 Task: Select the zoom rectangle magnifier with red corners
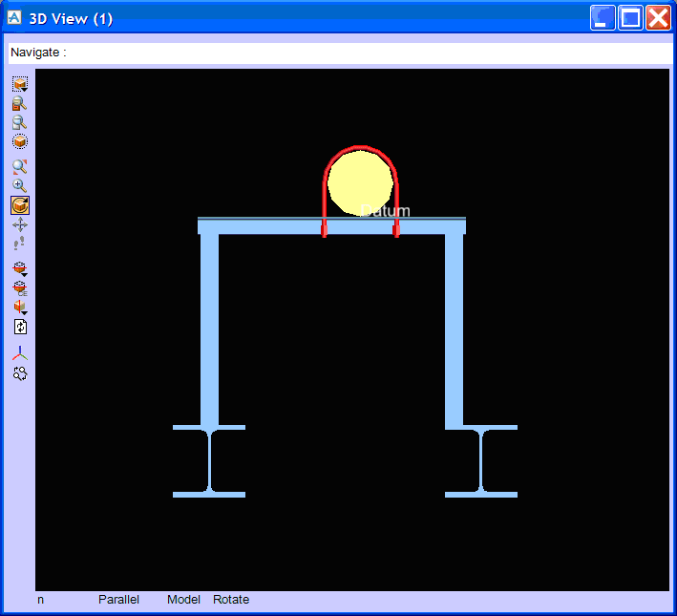coord(20,166)
